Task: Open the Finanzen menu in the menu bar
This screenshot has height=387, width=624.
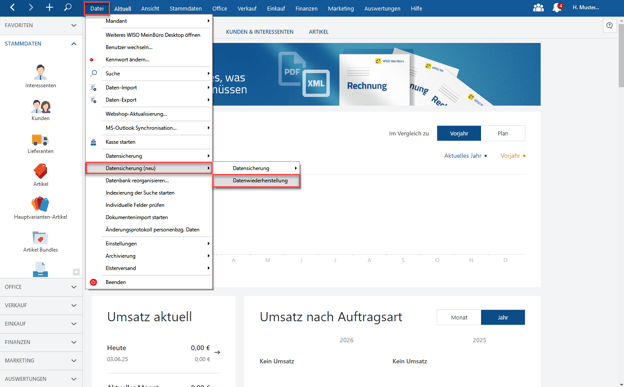Action: point(306,8)
